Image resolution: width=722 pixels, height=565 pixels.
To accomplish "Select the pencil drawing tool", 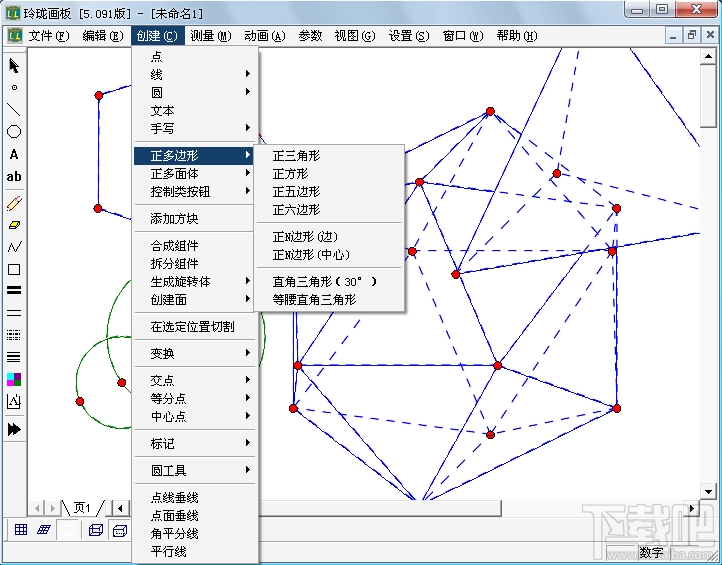I will pos(14,203).
